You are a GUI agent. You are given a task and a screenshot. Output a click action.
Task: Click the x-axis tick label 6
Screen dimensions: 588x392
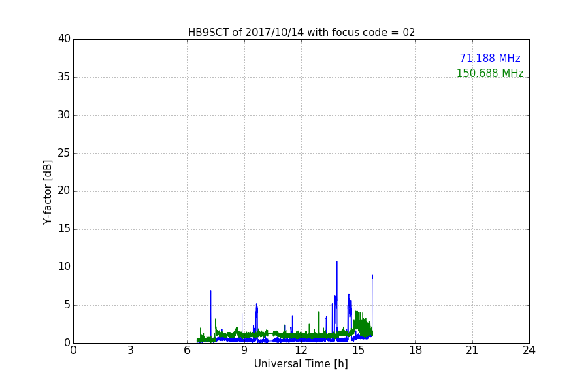tap(187, 351)
